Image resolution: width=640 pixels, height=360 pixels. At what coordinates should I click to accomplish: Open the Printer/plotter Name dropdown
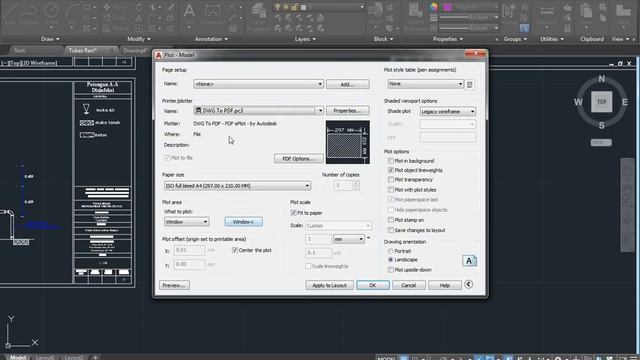pos(258,111)
